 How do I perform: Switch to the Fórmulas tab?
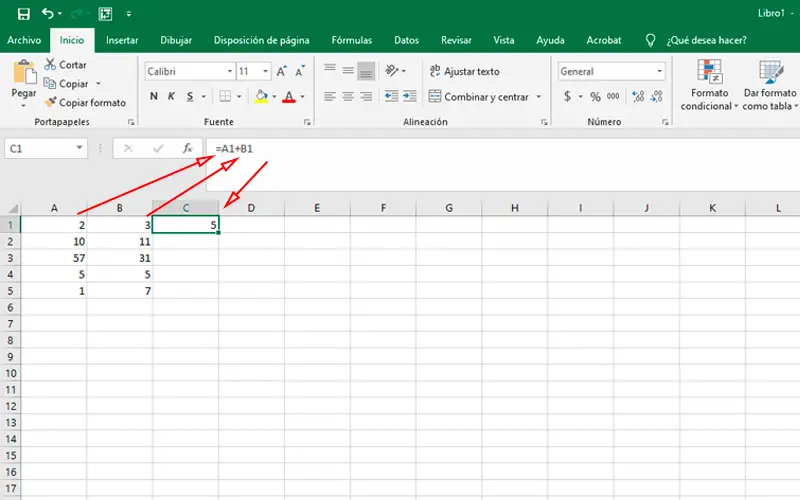pyautogui.click(x=352, y=40)
